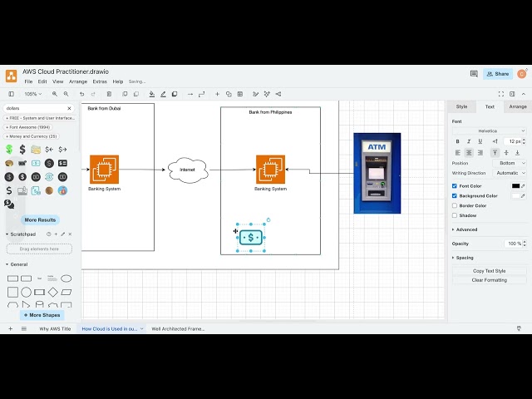The image size is (532, 399).
Task: Open the Edit menu
Action: tap(42, 81)
